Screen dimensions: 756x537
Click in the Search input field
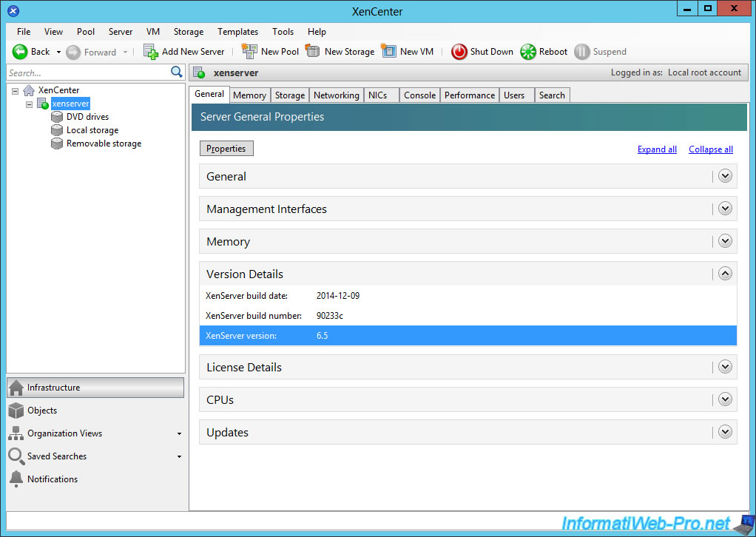point(90,72)
